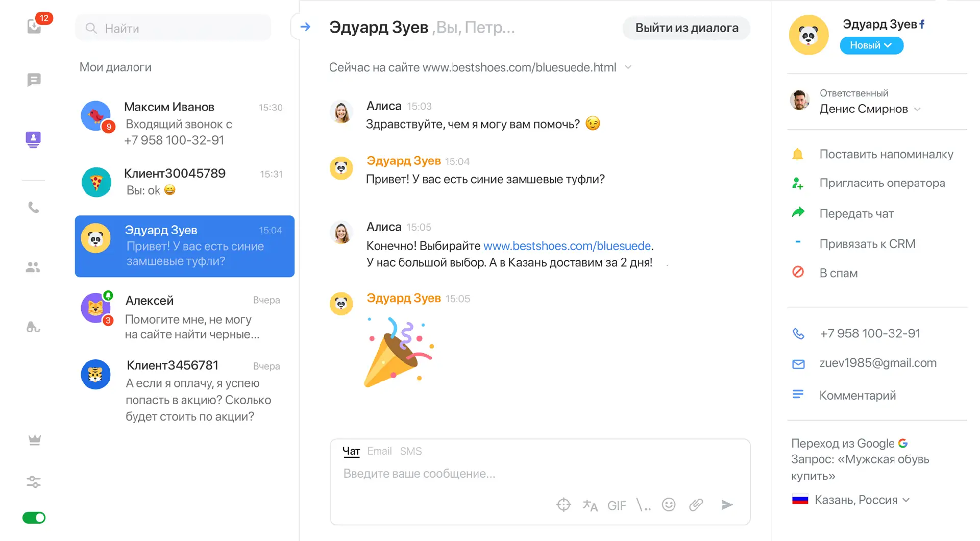Viewport: 980px width, 541px height.
Task: Click the sliders settings icon in sidebar
Action: click(34, 482)
